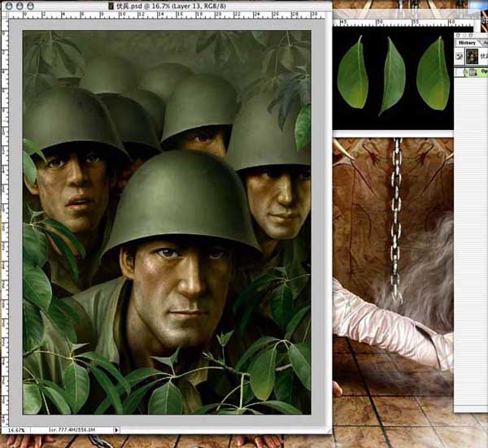The width and height of the screenshot is (488, 448).
Task: Click the leftmost leaf in the leaves document
Action: tap(353, 74)
